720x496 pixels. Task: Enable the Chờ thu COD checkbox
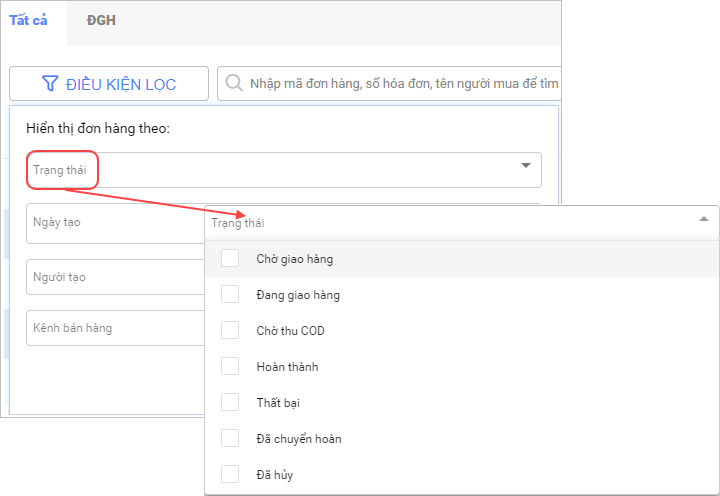[230, 330]
